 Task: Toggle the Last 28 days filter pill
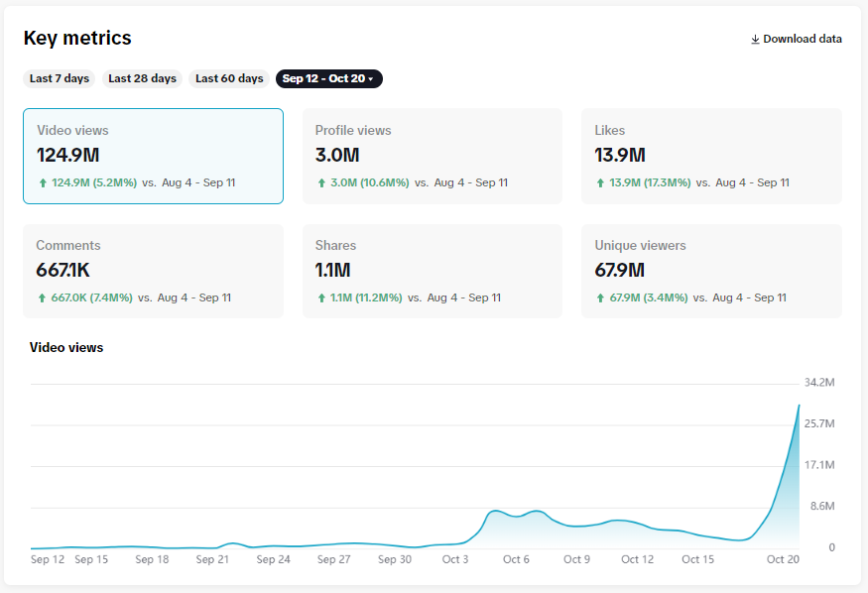(x=141, y=78)
